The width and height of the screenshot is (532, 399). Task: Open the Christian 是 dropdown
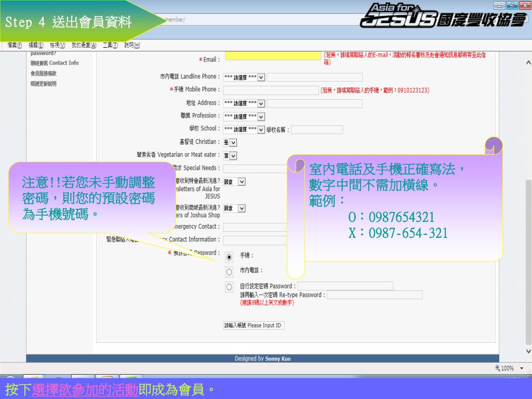pos(230,142)
